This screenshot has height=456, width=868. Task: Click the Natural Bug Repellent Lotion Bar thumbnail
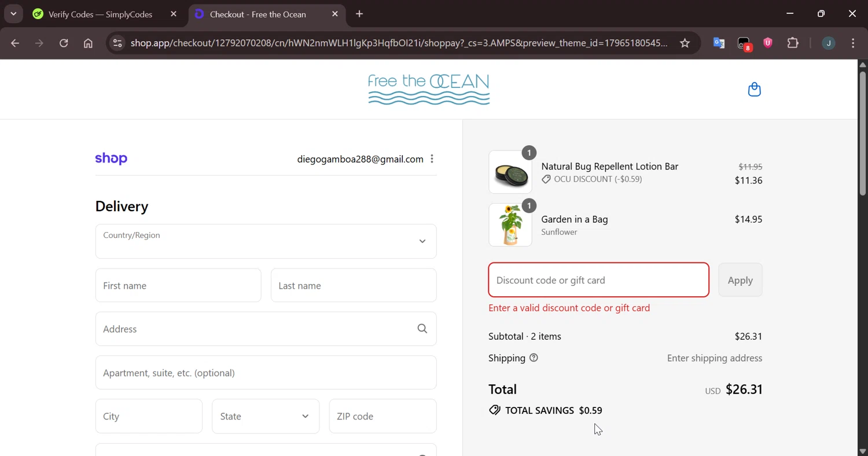pos(510,172)
